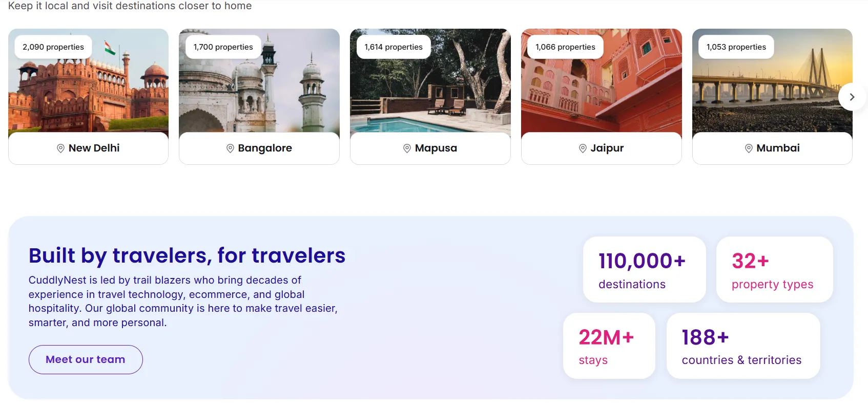Click the location pin icon beside New Delhi
The height and width of the screenshot is (408, 868).
coord(60,148)
